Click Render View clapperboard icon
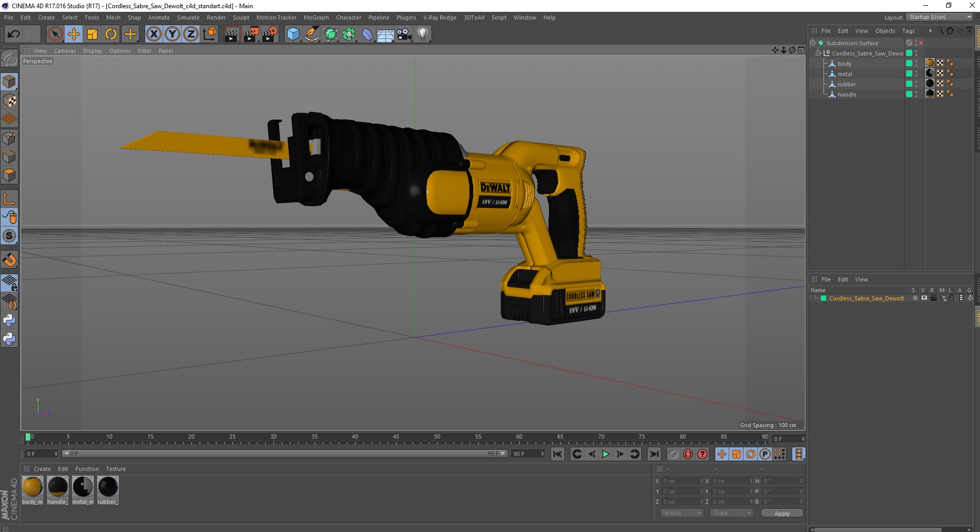 coord(232,34)
